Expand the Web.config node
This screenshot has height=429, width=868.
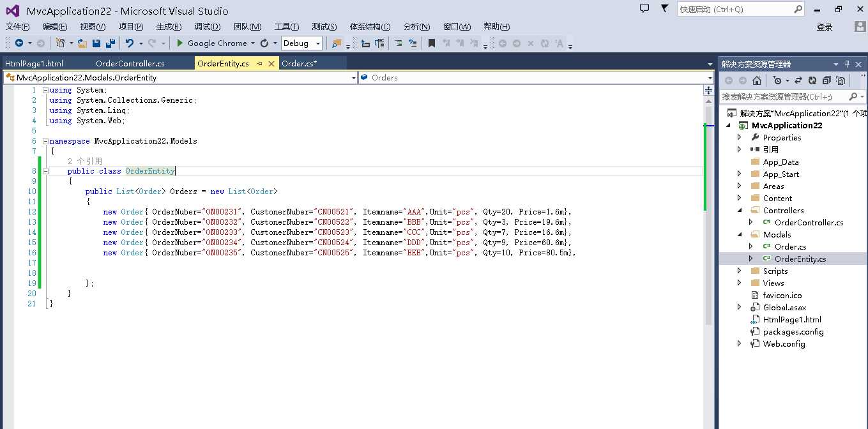pos(740,343)
